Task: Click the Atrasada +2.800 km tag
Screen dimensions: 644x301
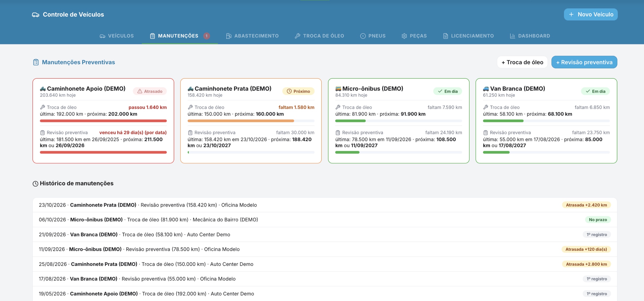Action: [x=586, y=264]
